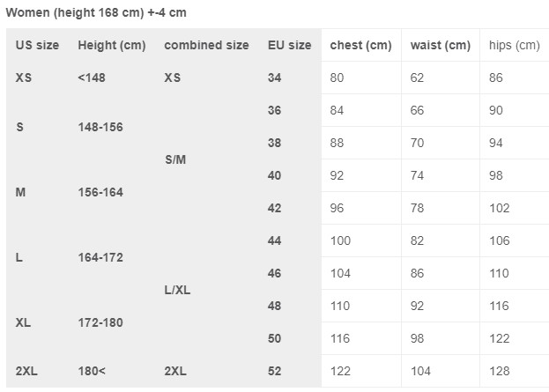Select chest value 116 for size 50
The width and height of the screenshot is (549, 392).
[x=340, y=338]
